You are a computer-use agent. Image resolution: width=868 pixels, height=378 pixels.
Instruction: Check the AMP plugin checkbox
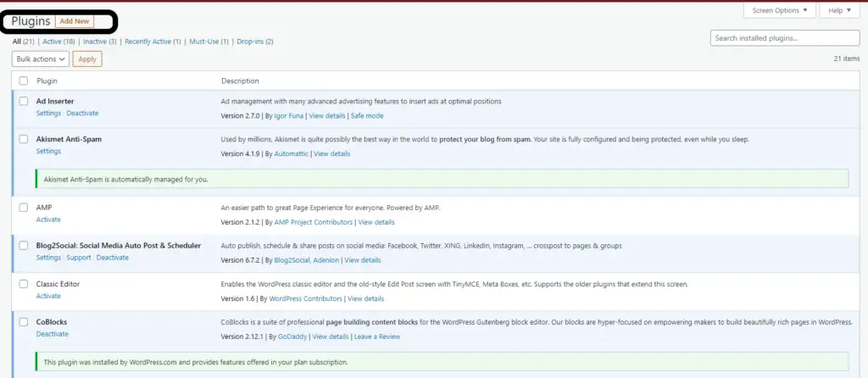[x=23, y=208]
